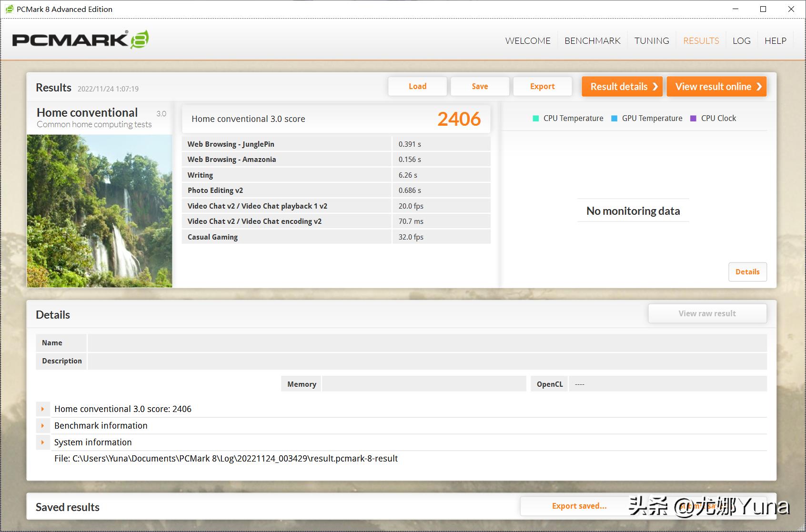Click the 0.156 s result value
This screenshot has height=532, width=806.
(x=410, y=160)
